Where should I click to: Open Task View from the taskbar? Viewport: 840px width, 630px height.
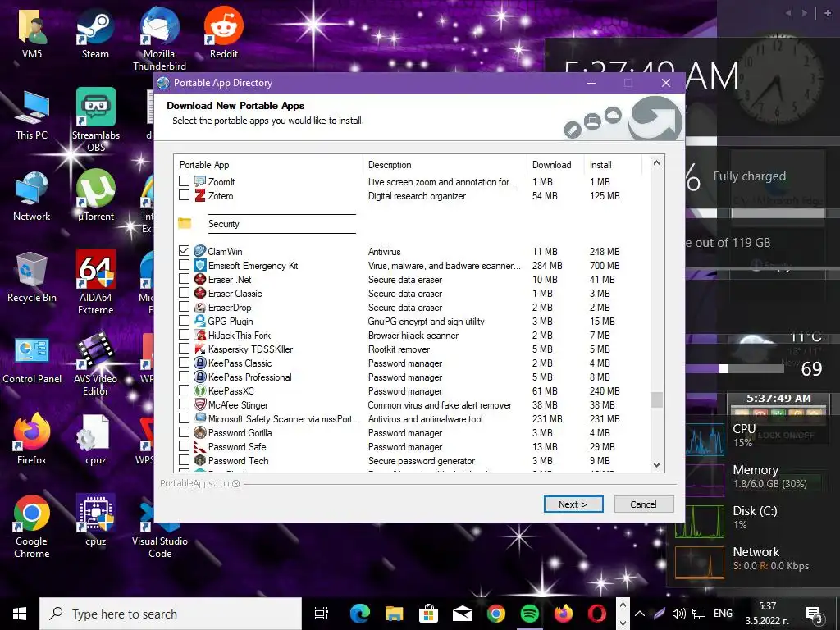click(x=321, y=614)
